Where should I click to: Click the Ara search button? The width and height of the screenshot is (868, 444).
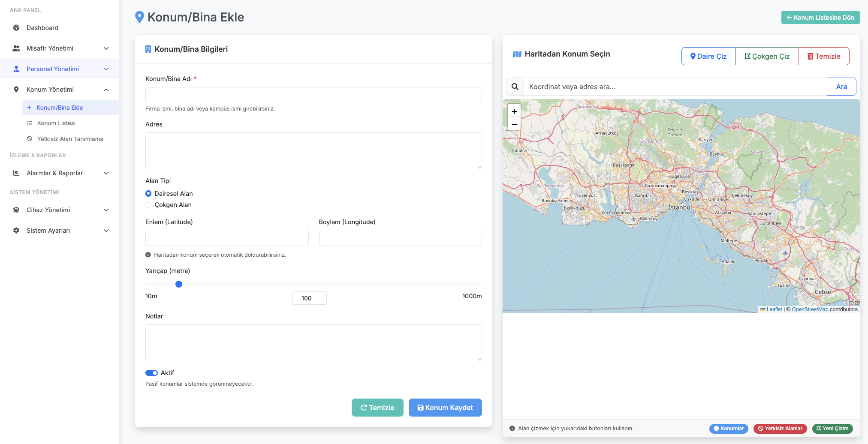click(841, 87)
